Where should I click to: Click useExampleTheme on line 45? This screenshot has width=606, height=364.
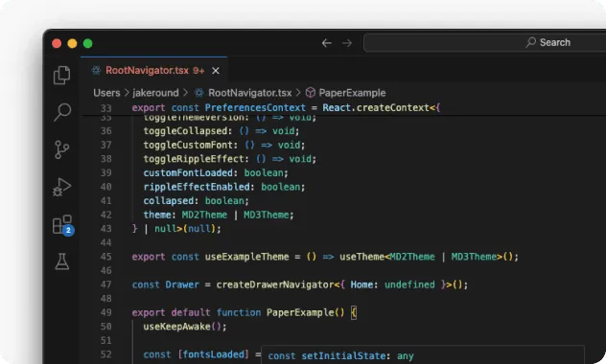click(x=246, y=257)
